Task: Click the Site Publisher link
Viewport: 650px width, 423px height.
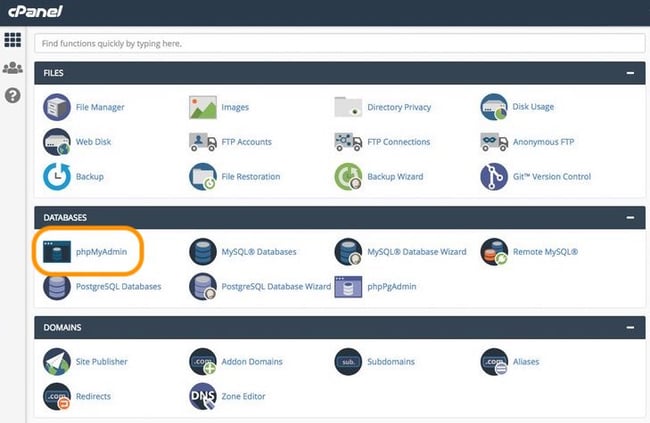Action: (x=102, y=362)
